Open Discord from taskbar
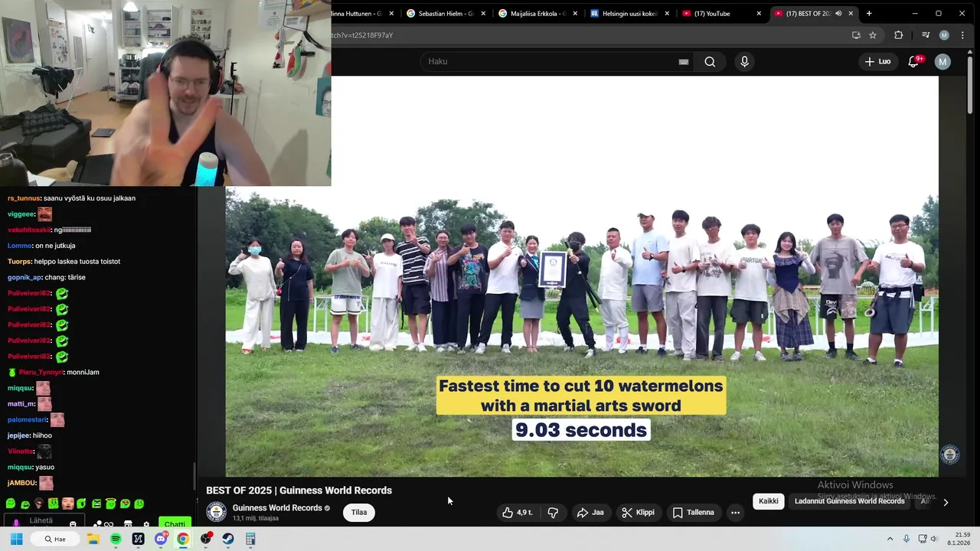This screenshot has height=551, width=980. point(161,539)
